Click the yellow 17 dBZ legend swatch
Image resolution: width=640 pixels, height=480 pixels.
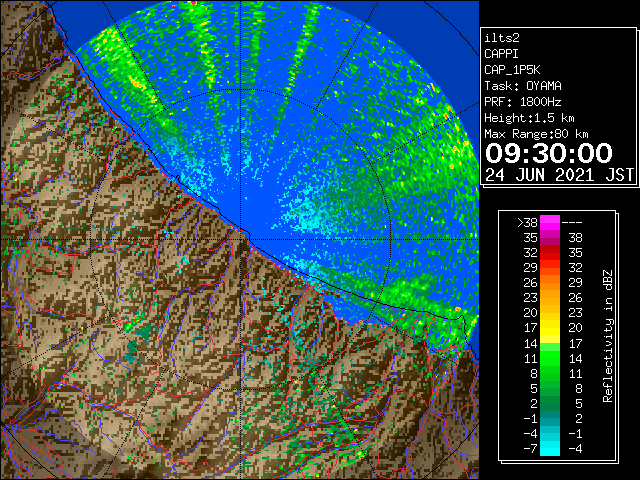coord(550,328)
